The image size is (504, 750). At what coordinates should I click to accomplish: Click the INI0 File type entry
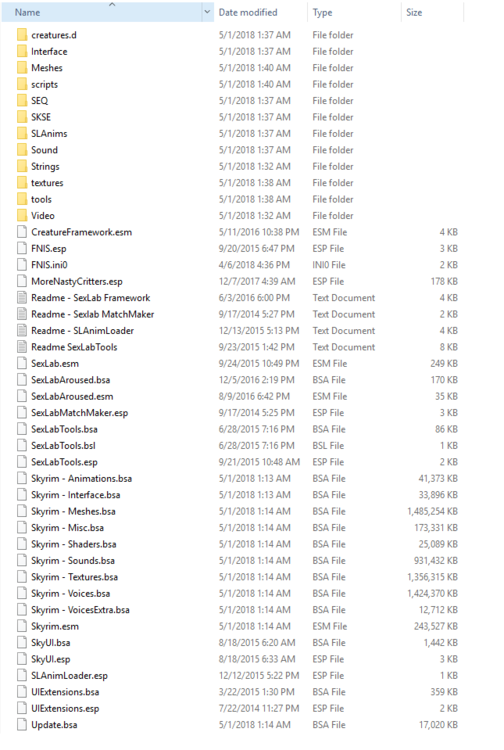point(329,265)
